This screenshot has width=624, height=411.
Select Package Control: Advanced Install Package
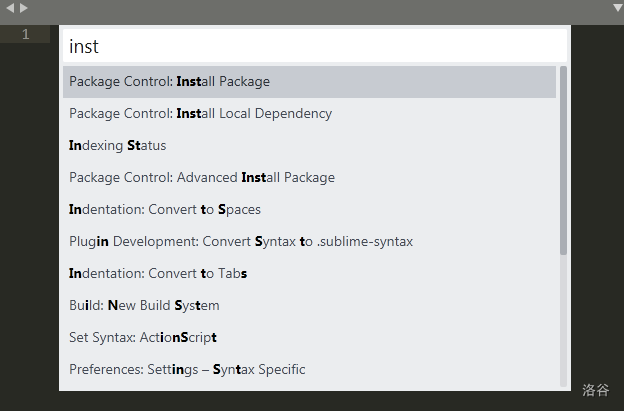(x=309, y=177)
